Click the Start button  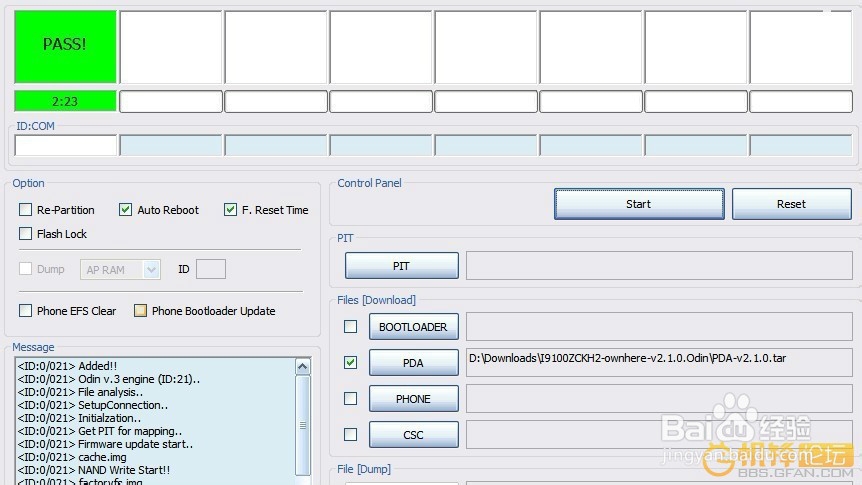639,204
